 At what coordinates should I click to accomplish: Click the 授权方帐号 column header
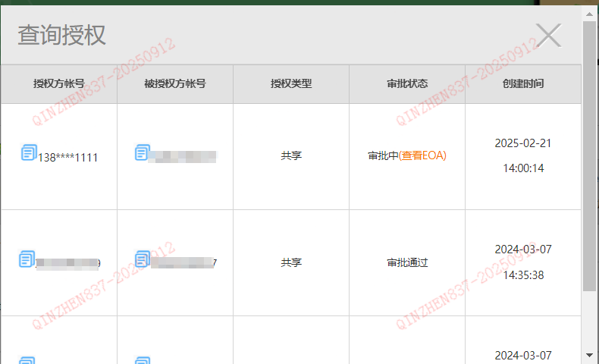coord(58,84)
